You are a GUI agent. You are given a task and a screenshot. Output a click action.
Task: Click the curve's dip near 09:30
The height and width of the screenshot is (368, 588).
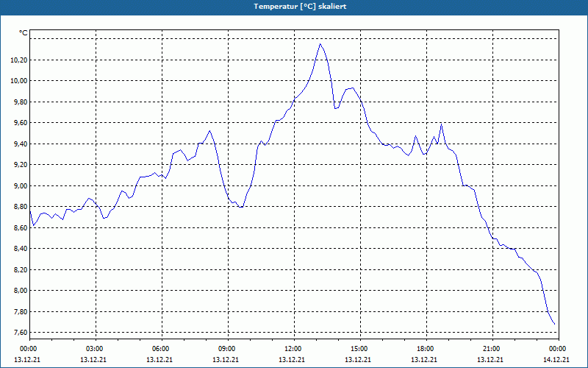pyautogui.click(x=241, y=207)
